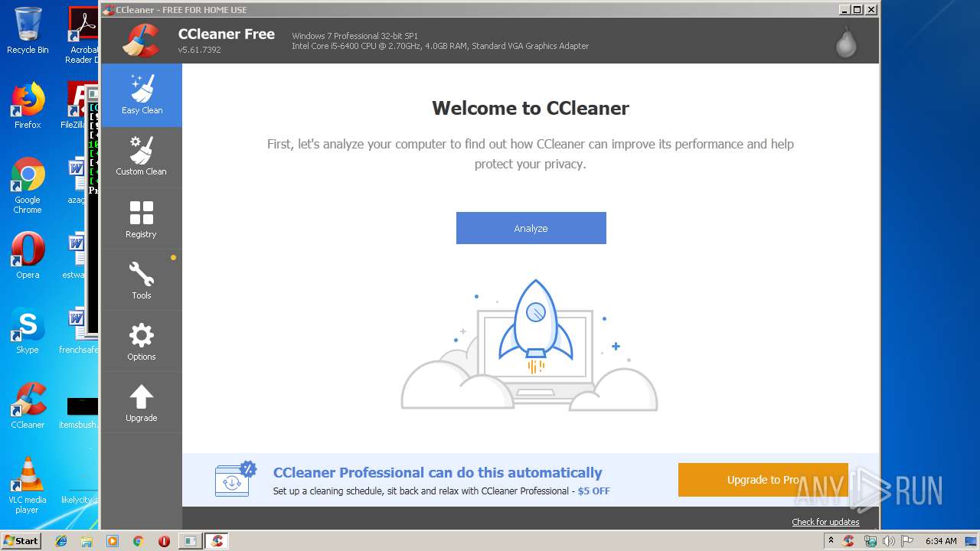Open the Easy Clean section
The width and height of the screenshot is (980, 551).
pyautogui.click(x=142, y=96)
